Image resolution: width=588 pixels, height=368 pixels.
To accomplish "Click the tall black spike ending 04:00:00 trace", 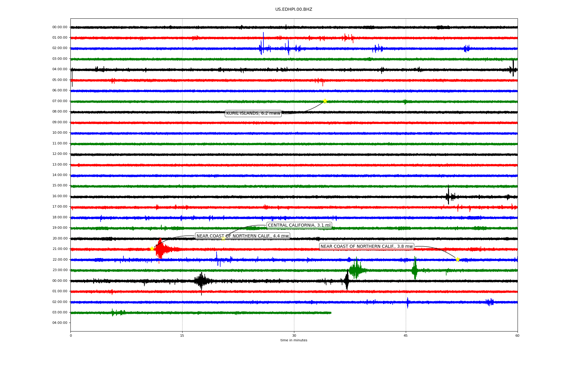I will click(513, 69).
